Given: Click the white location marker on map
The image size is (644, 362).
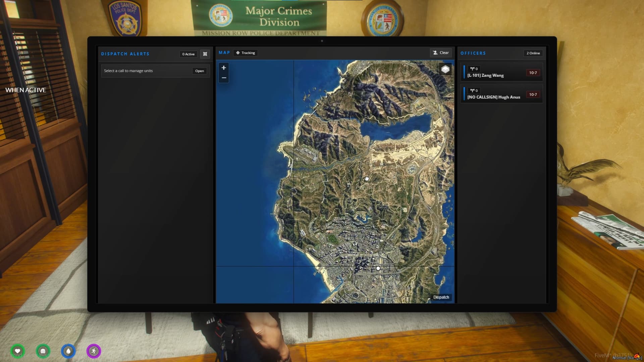Looking at the screenshot, I should [x=378, y=268].
